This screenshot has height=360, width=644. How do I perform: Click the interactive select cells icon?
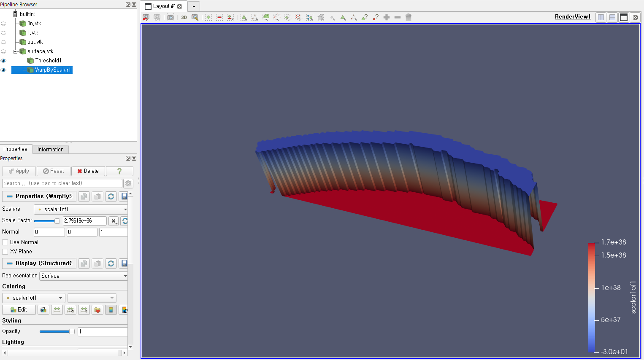click(x=343, y=17)
